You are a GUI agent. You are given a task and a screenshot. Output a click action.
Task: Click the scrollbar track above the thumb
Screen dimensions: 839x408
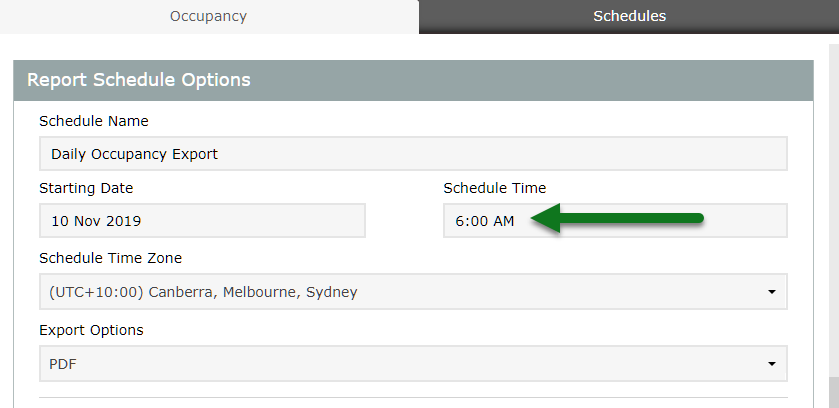pos(833,200)
